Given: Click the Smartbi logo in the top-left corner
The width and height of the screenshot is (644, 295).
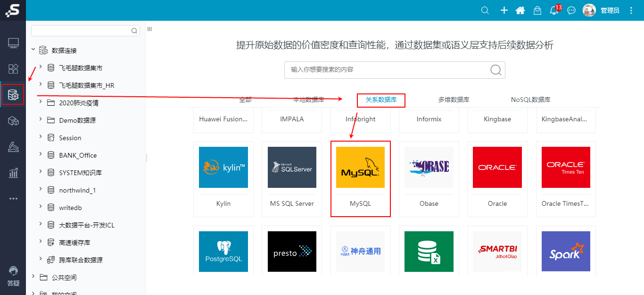Looking at the screenshot, I should [x=13, y=10].
